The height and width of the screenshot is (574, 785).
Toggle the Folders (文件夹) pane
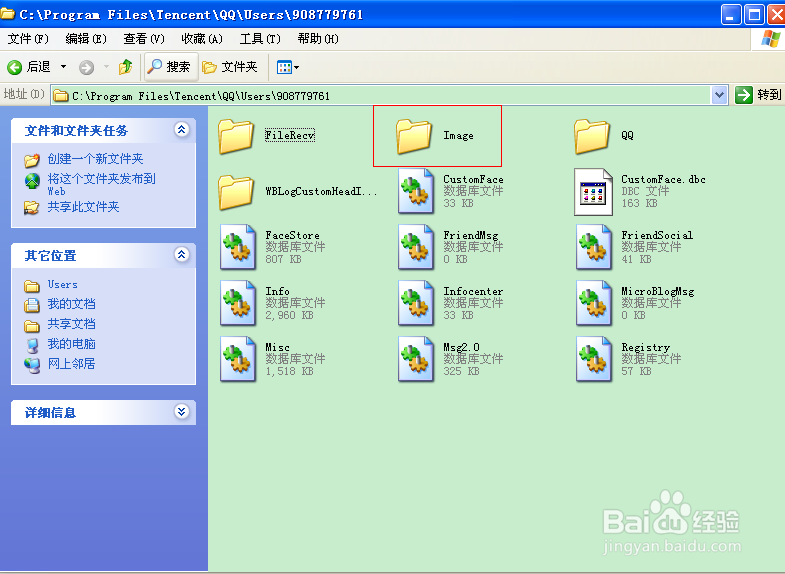[x=230, y=67]
